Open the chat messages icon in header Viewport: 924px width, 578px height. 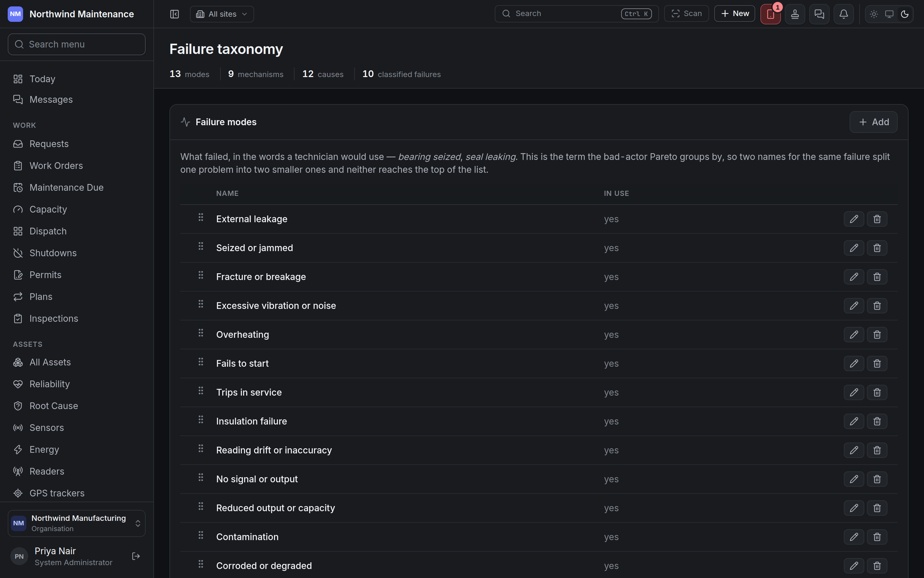(819, 14)
